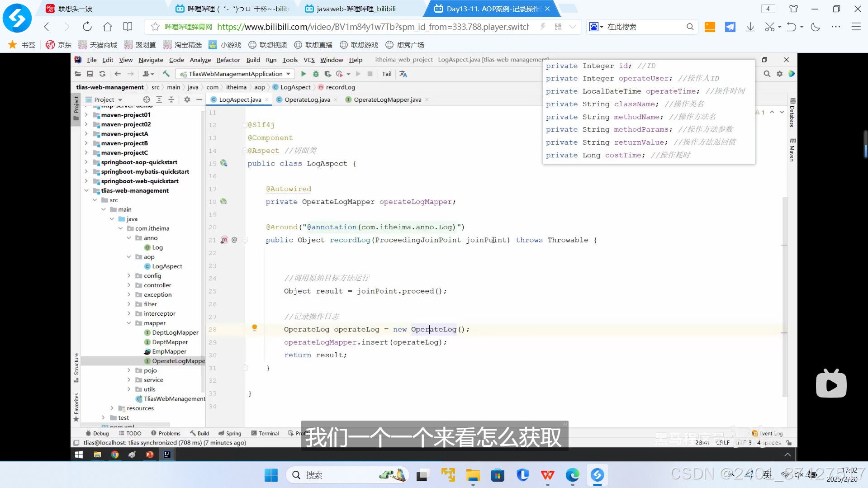
Task: Click the translate icon next to Tail
Action: [x=403, y=74]
